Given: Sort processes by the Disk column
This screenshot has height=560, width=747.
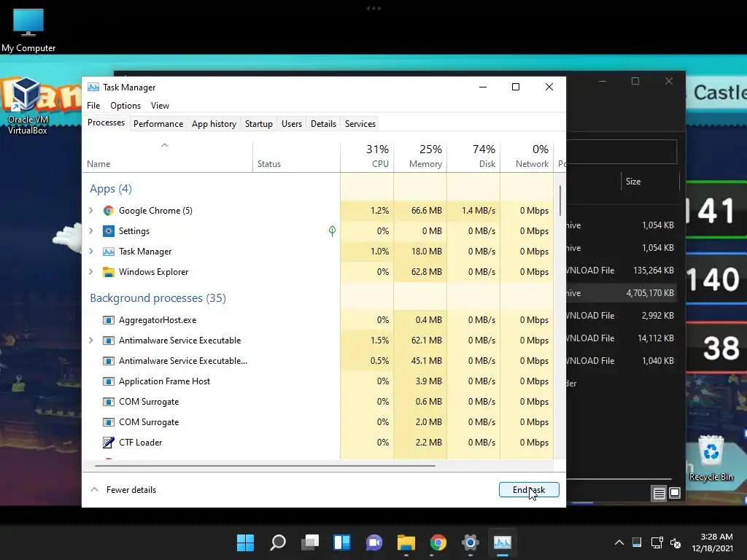Looking at the screenshot, I should pyautogui.click(x=473, y=157).
